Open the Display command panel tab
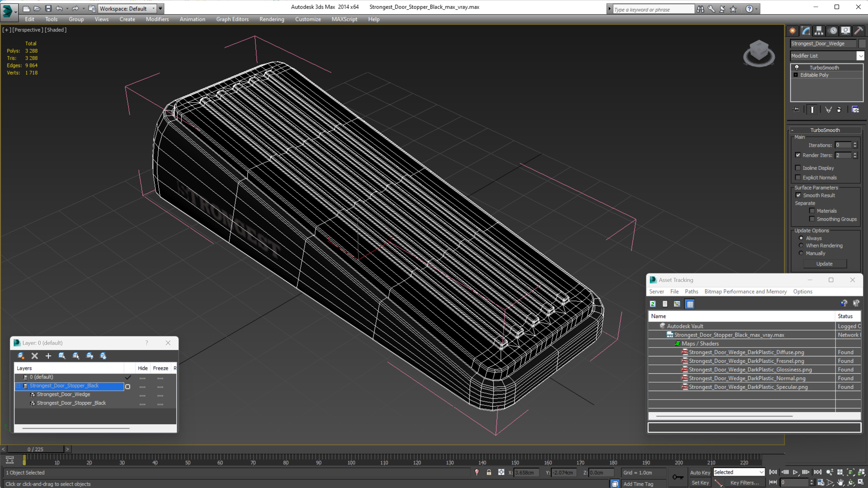The image size is (868, 488). (x=845, y=31)
